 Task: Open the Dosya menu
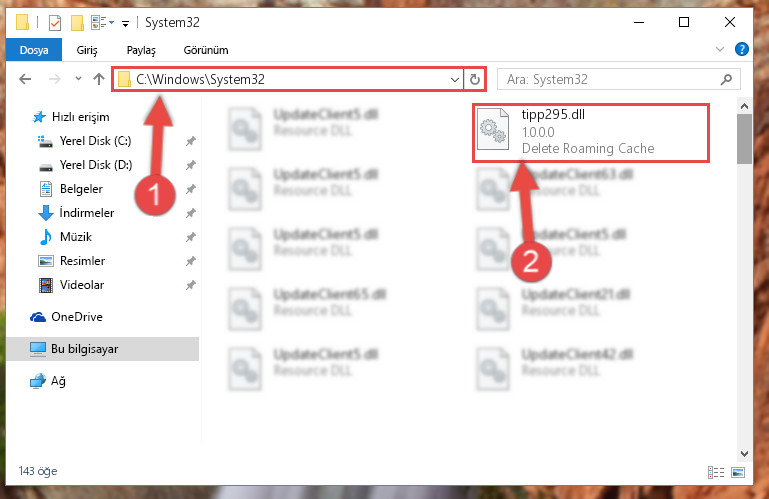click(34, 50)
